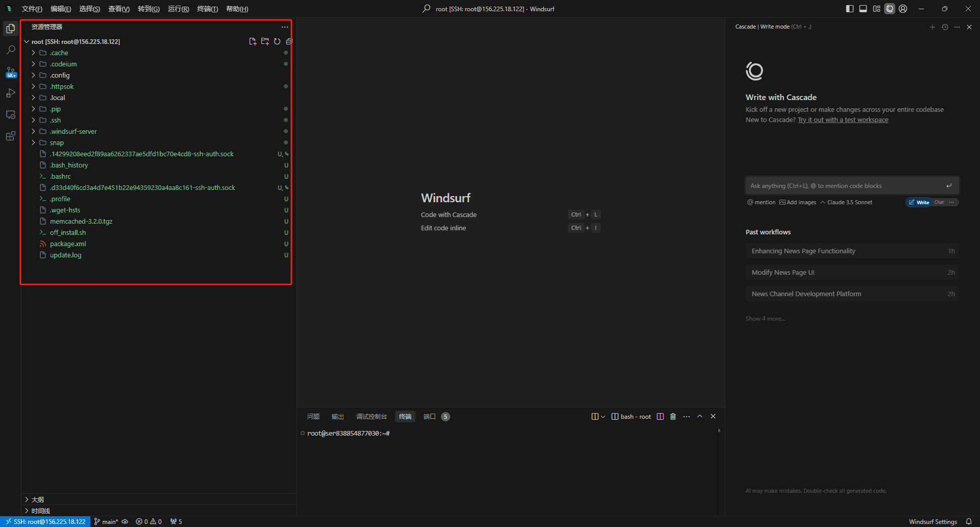The width and height of the screenshot is (980, 527).
Task: Refresh the explorer file tree
Action: [277, 41]
